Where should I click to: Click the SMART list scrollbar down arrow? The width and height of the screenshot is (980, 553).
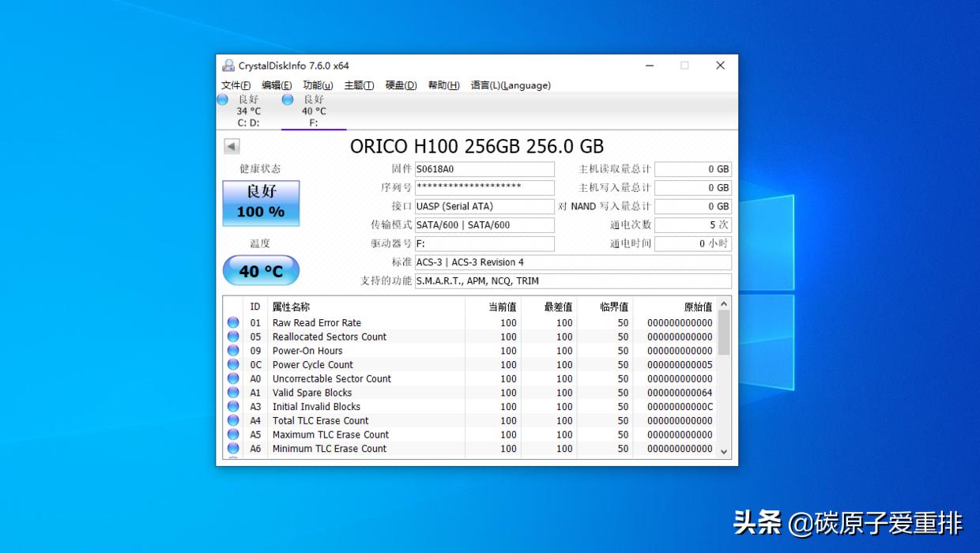click(x=724, y=450)
